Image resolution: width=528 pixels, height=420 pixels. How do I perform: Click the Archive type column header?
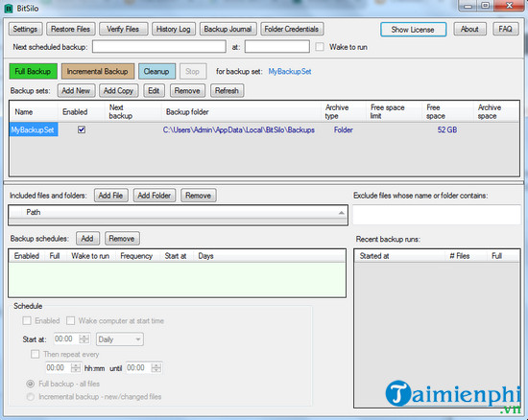[344, 112]
